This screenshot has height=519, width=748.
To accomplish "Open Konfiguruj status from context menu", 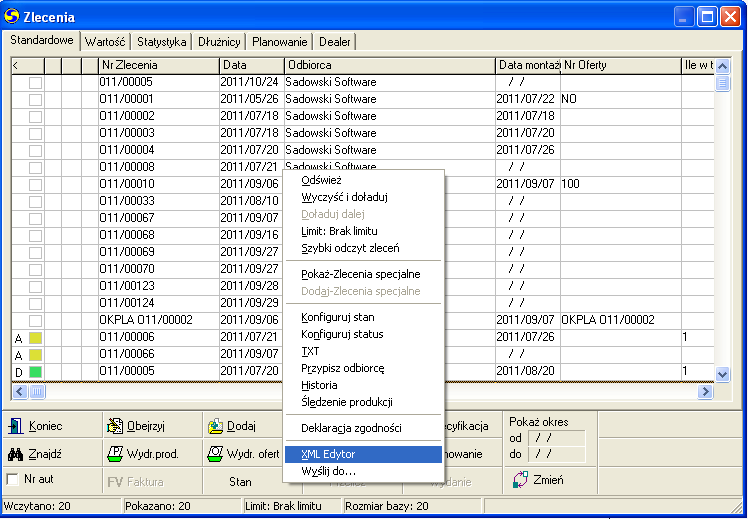I will pos(363,334).
